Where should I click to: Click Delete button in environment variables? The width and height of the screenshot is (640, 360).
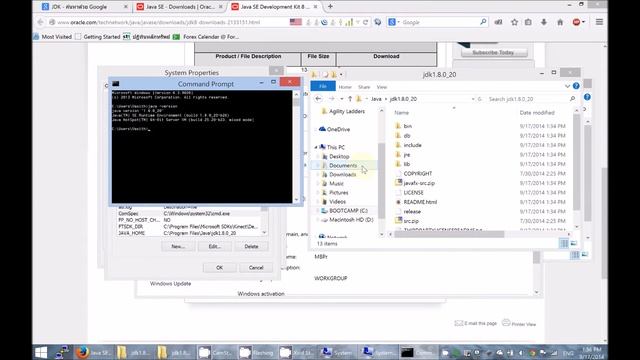pyautogui.click(x=251, y=247)
